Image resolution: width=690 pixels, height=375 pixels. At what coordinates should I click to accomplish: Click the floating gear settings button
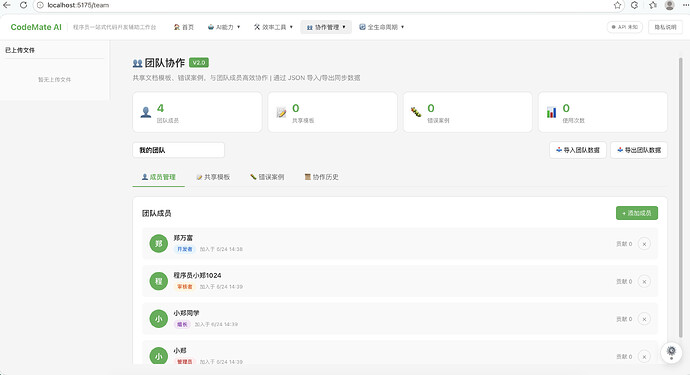(x=672, y=352)
